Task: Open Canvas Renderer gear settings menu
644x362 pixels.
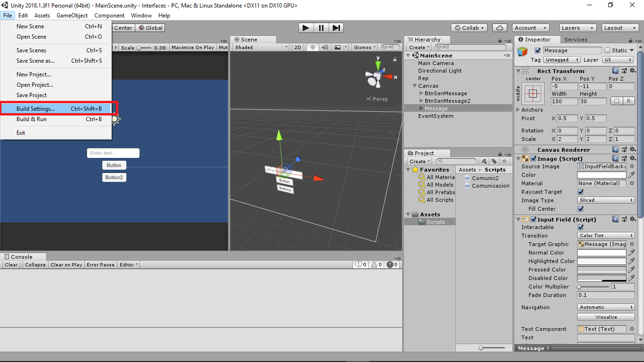Action: click(x=633, y=149)
